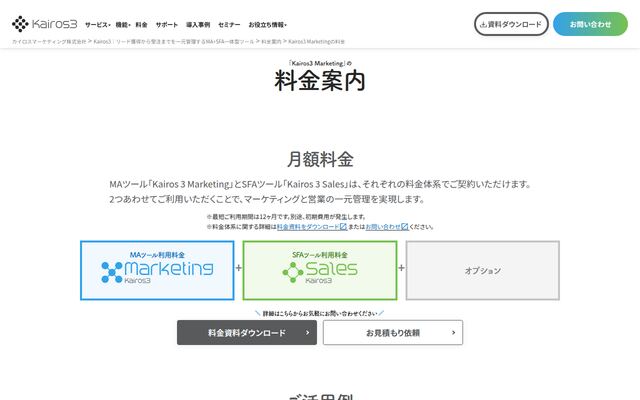
Task: Open the カイロスマーケティング株式会社 breadcrumb link
Action: pos(49,42)
